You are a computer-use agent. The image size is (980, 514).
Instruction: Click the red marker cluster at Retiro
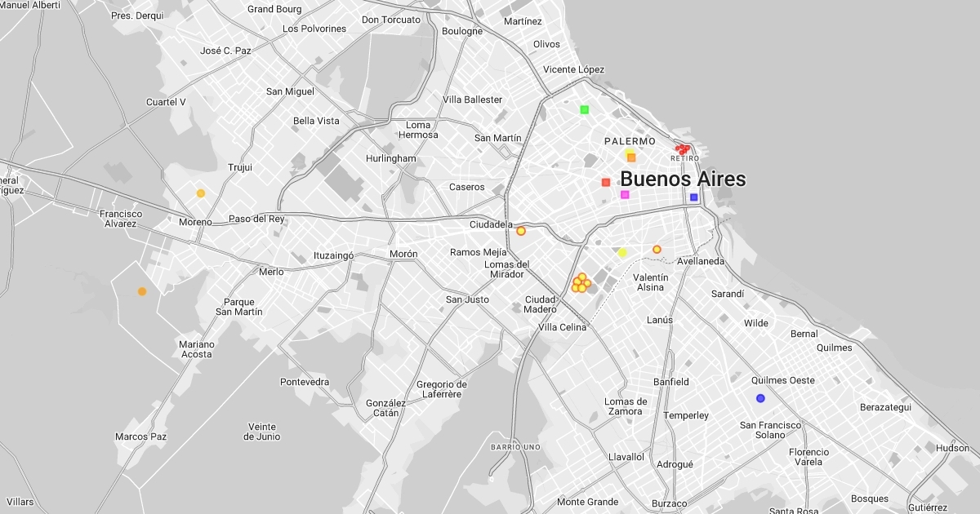682,149
